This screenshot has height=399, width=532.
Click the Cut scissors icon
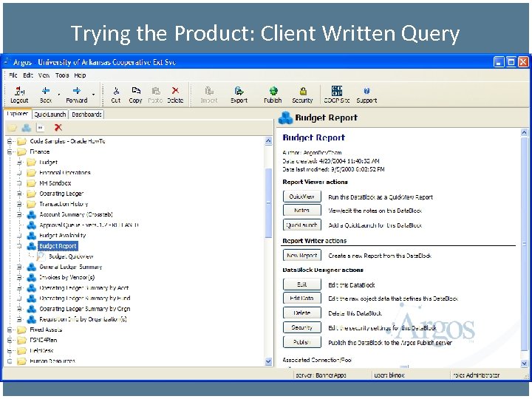(x=116, y=91)
